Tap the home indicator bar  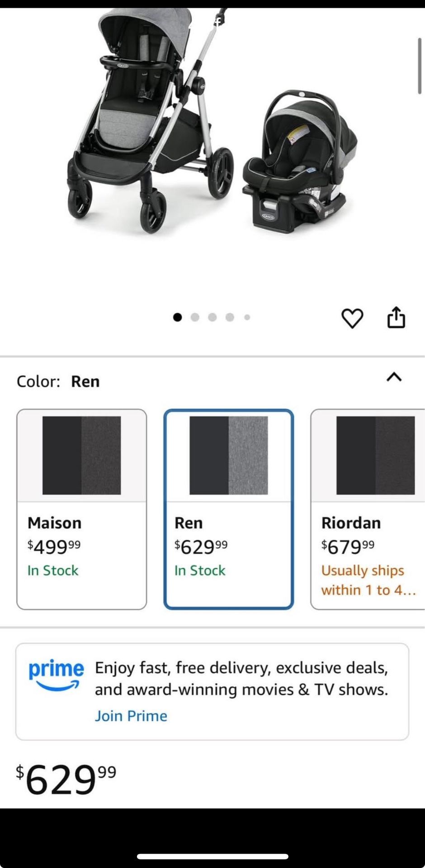tap(212, 856)
